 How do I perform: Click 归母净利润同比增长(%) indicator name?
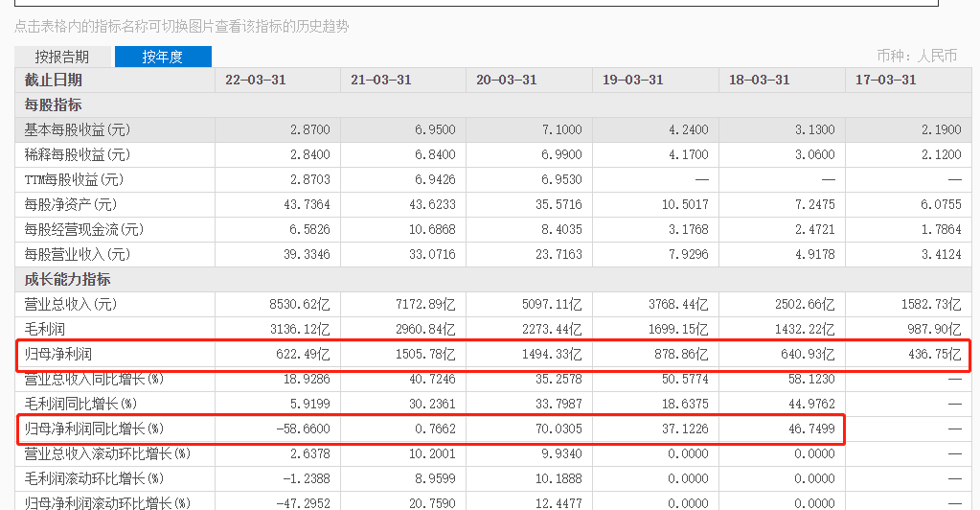click(94, 429)
